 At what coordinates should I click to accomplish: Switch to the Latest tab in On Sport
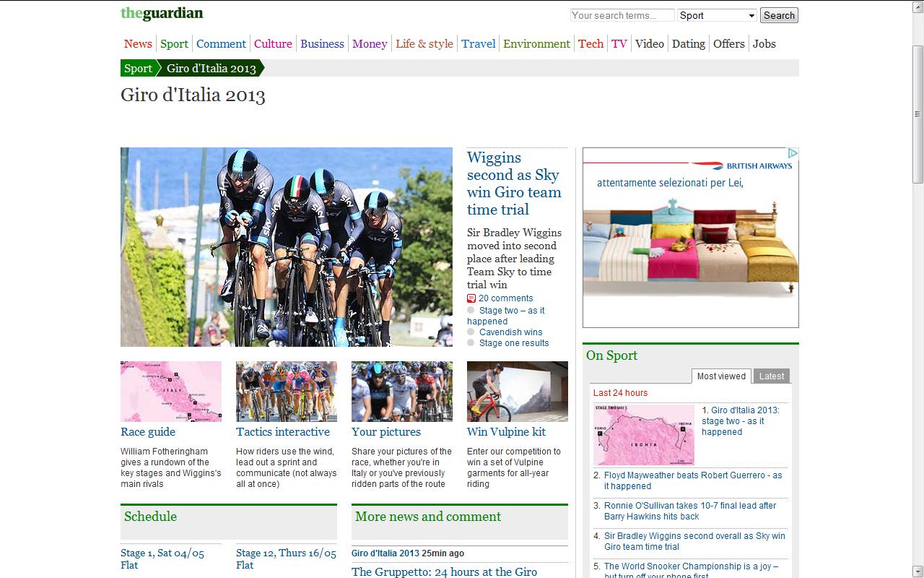(x=771, y=376)
